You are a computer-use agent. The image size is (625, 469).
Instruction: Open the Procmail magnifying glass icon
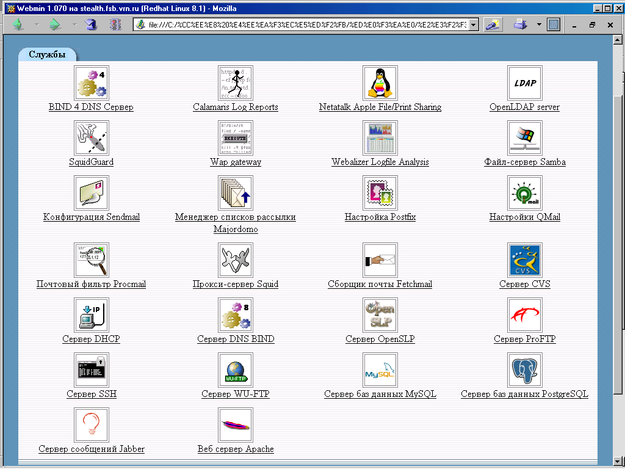(x=91, y=260)
